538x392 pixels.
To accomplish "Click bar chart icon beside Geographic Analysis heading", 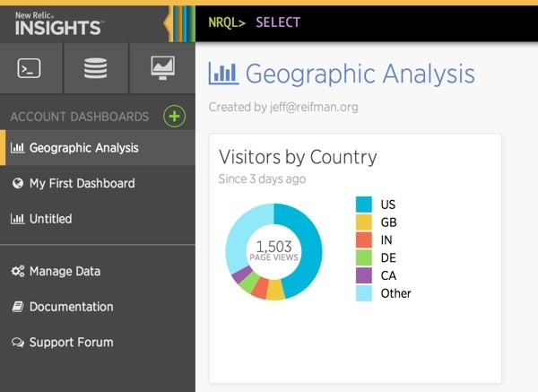I will [223, 74].
